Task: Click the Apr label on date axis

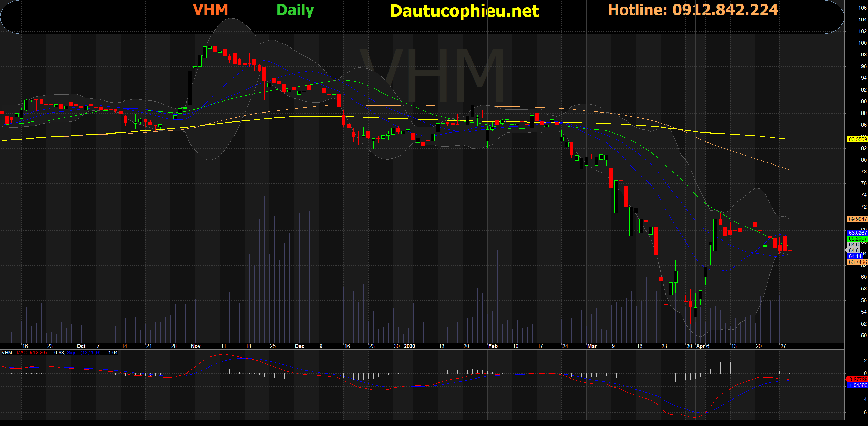Action: coord(700,346)
